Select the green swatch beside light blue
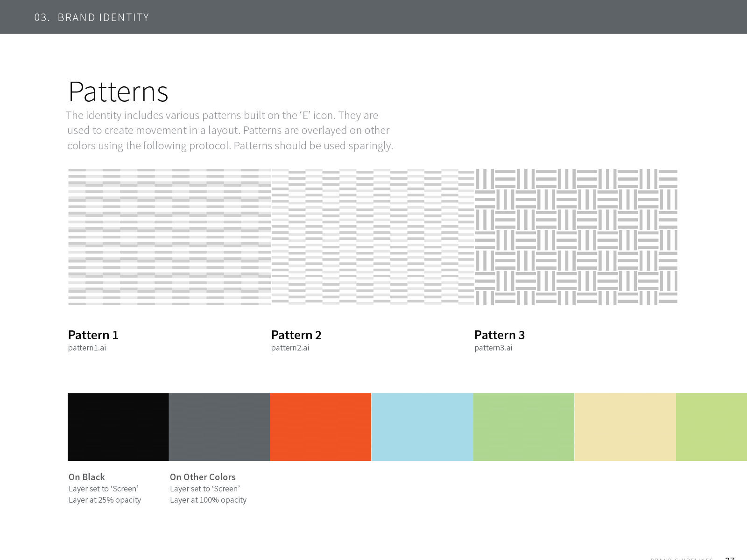Screen dimensions: 747x560 tap(524, 427)
